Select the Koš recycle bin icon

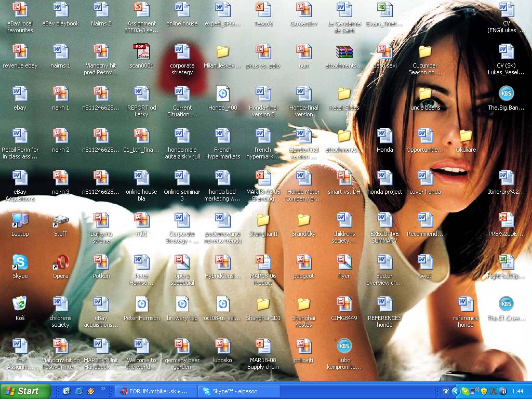(20, 304)
